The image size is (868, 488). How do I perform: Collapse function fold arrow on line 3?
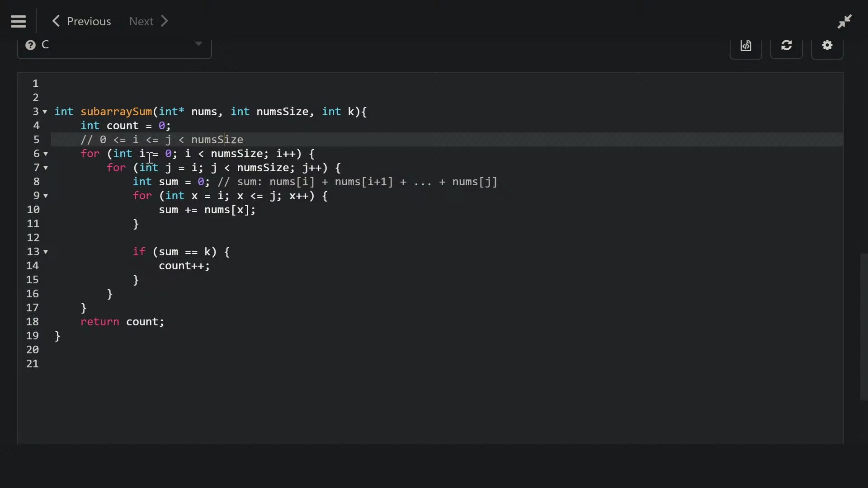coord(45,112)
